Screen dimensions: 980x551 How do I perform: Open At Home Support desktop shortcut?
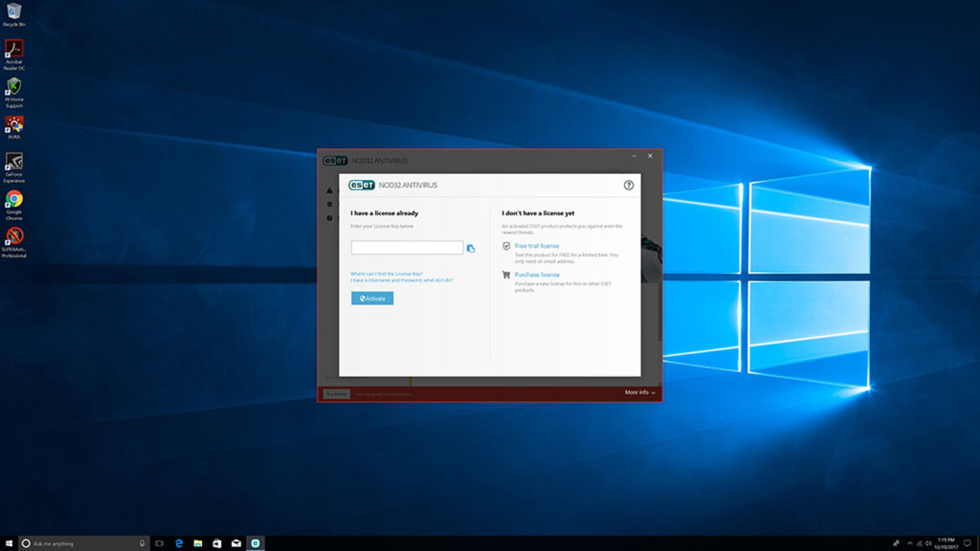click(x=13, y=92)
